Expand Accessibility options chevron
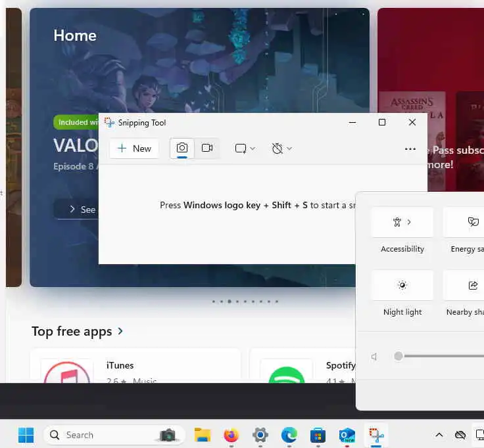 [409, 222]
